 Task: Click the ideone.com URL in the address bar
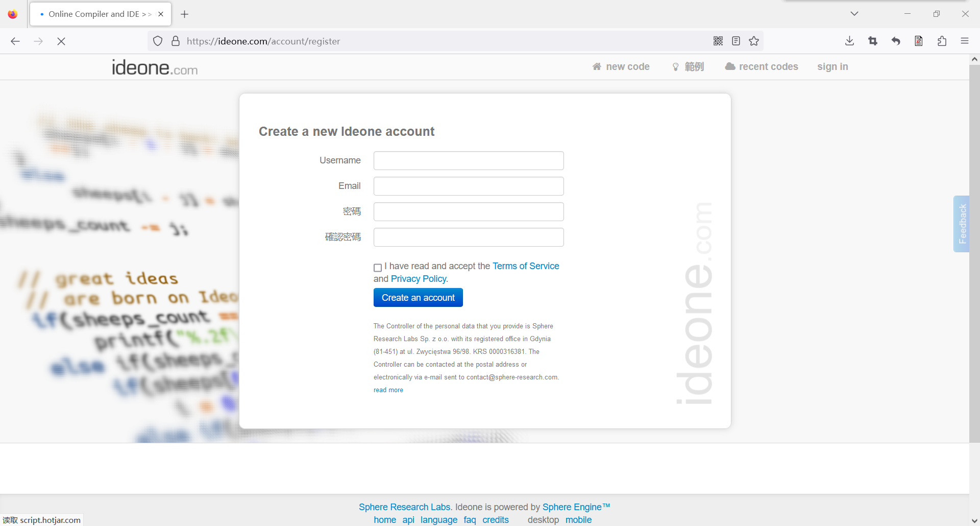pyautogui.click(x=263, y=41)
